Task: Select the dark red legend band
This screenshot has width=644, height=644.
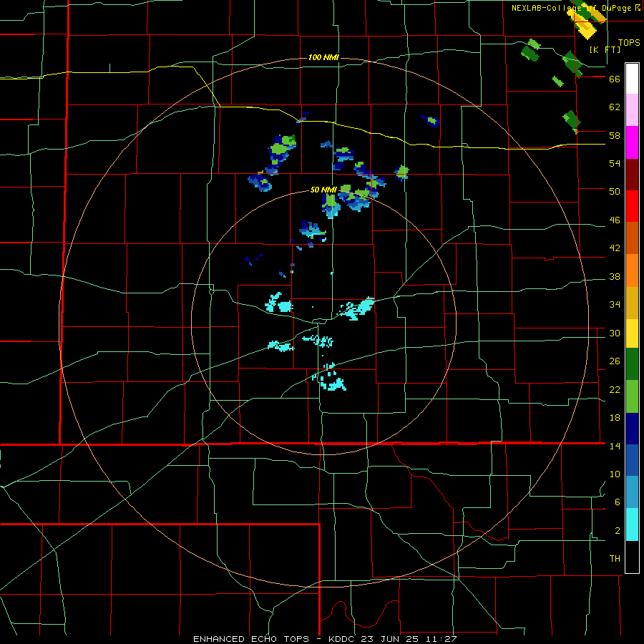Action: pos(632,175)
